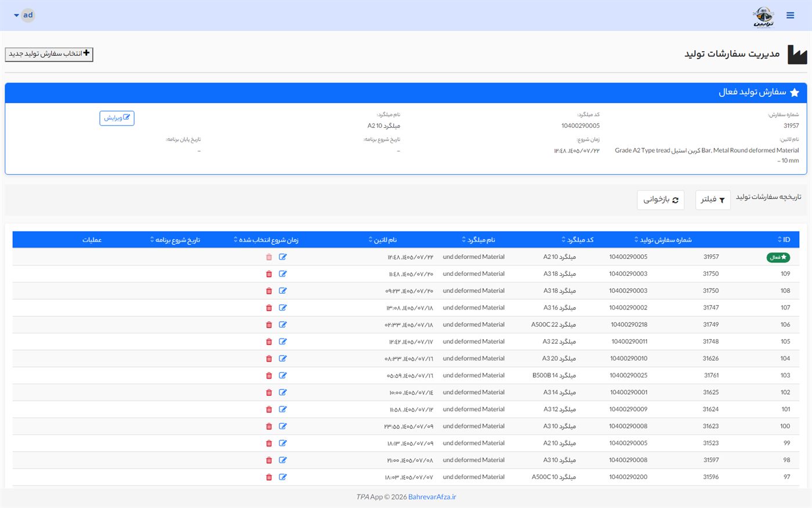Screen dimensions: 812x508
Task: Sort by شماره سفارش تولید column
Action: pyautogui.click(x=662, y=240)
